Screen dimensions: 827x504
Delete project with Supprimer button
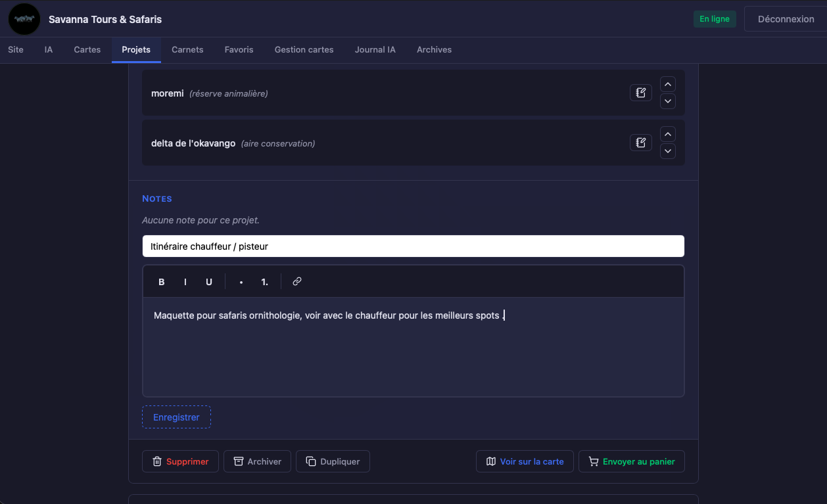(181, 461)
